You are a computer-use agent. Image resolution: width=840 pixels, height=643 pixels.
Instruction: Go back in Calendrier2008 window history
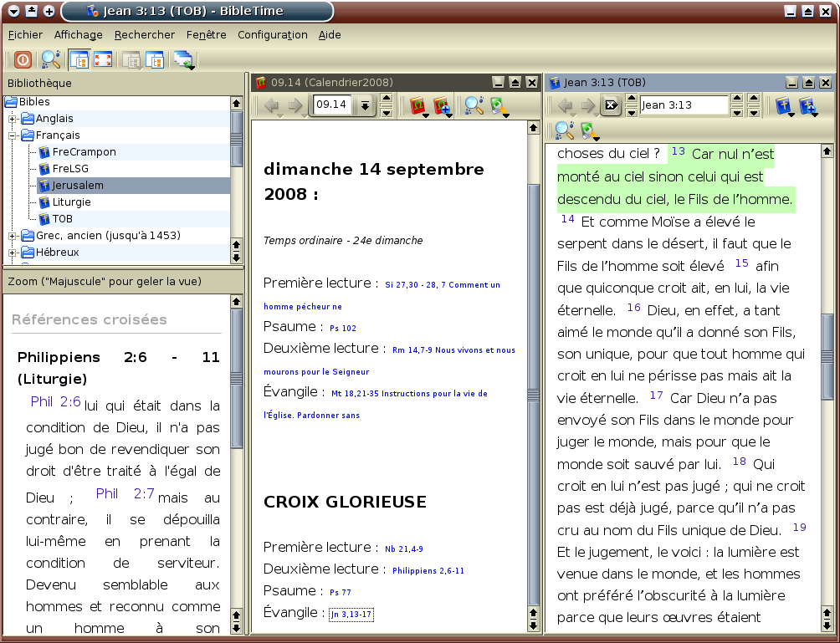tap(273, 105)
